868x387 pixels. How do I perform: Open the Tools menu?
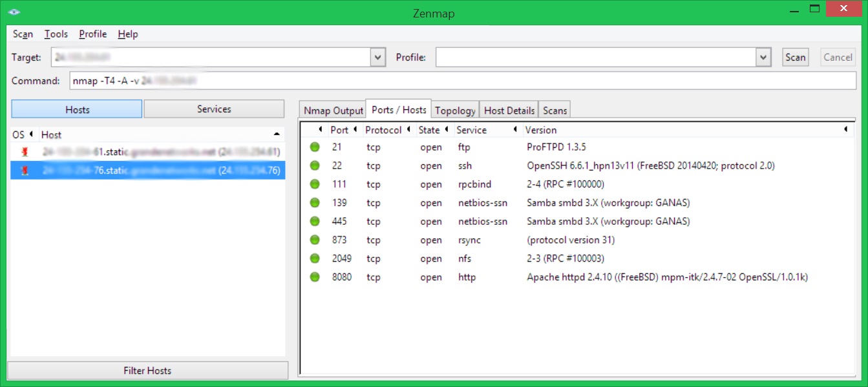(56, 34)
